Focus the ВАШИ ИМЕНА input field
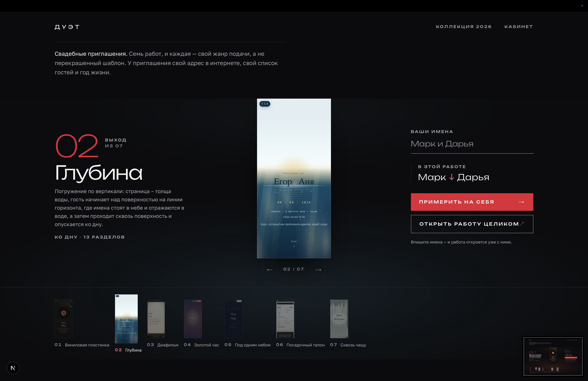 pyautogui.click(x=472, y=144)
